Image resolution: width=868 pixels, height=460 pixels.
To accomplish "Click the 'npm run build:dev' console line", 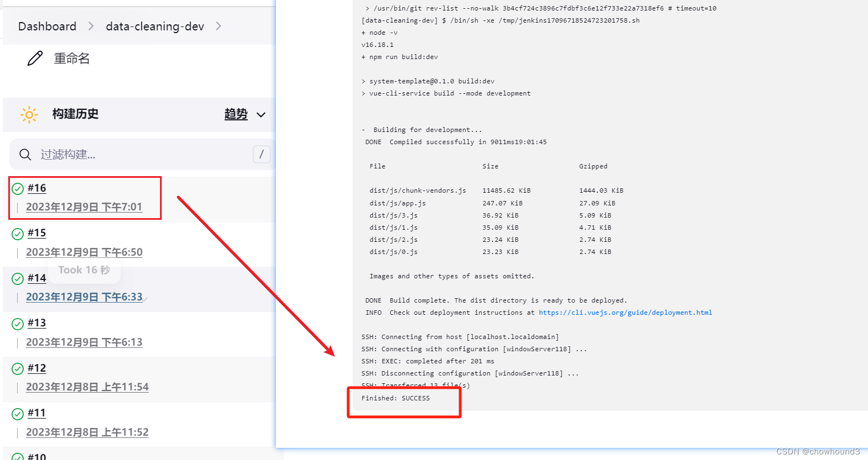I will tap(400, 57).
